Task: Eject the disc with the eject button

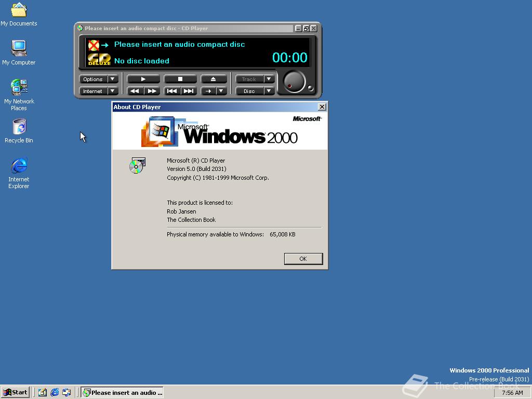Action: (214, 79)
